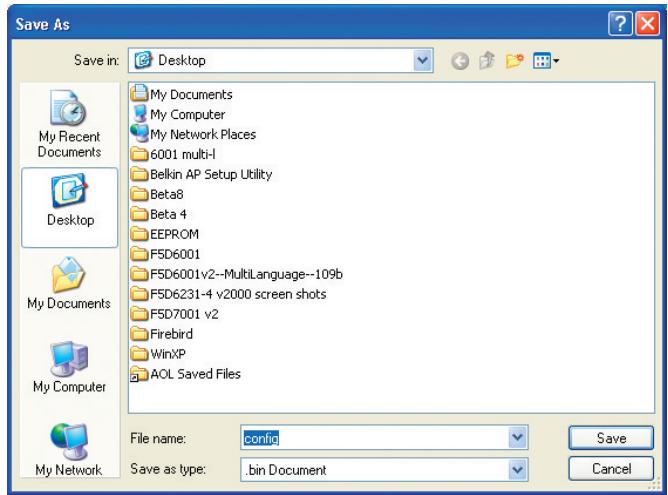Click the Go Back arrow icon
668x495 pixels.
pyautogui.click(x=460, y=61)
